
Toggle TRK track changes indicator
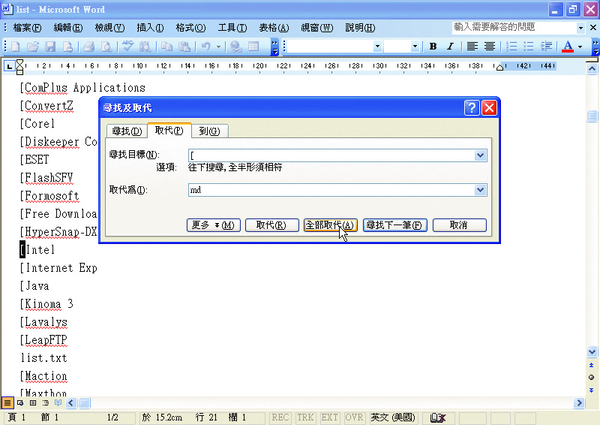point(305,417)
